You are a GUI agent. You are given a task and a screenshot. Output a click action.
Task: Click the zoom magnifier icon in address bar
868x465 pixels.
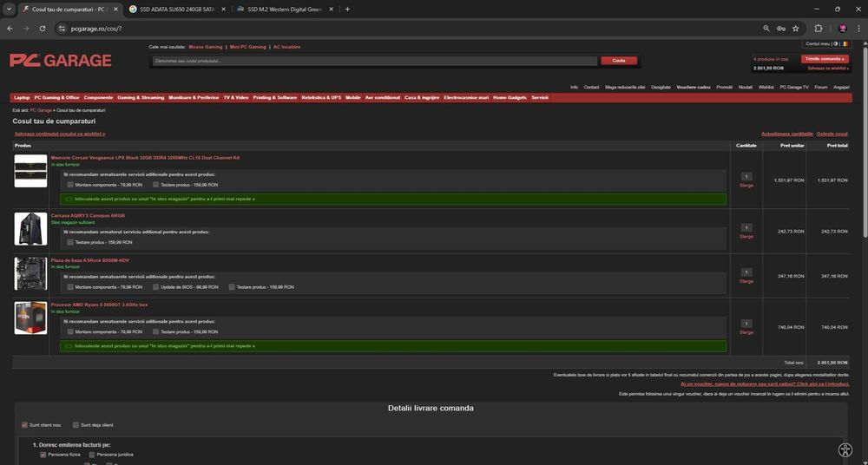tap(766, 29)
